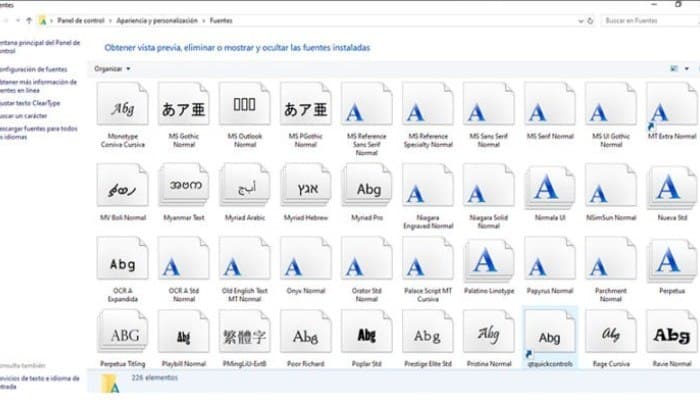Select the Prestige Elite Std font icon

click(428, 332)
